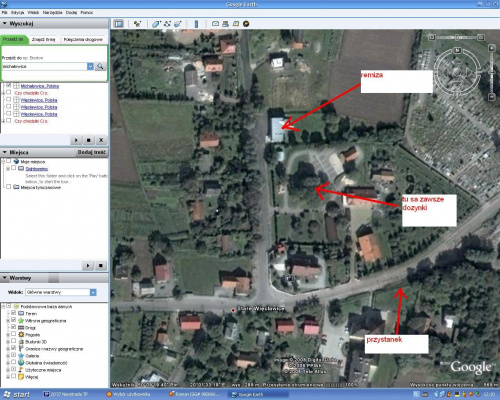Enable the Budynki 3D layer checkbox
Viewport: 500px width, 400px height.
pos(13,341)
